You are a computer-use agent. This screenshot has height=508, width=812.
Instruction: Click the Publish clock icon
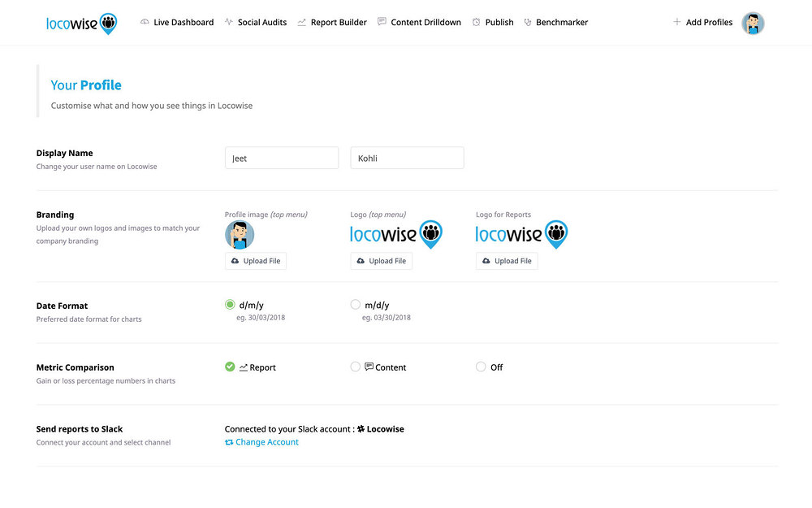click(x=476, y=22)
